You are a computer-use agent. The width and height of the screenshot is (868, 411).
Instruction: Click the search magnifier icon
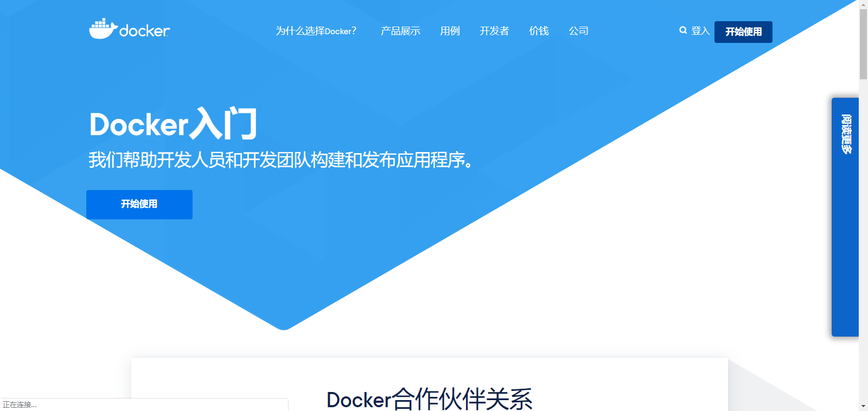(x=683, y=30)
